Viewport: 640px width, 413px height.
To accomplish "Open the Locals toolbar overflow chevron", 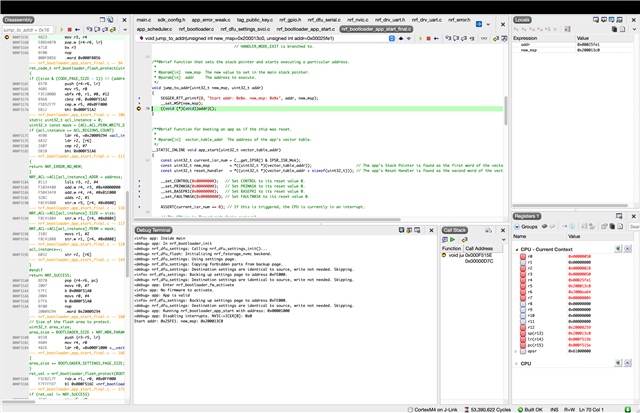I will coord(634,29).
